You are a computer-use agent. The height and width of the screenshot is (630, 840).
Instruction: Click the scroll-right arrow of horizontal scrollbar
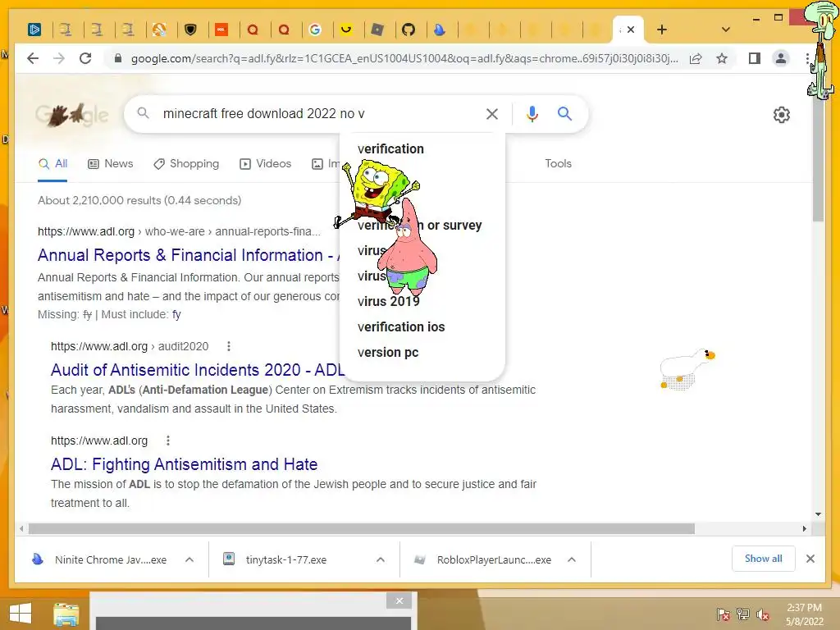(804, 529)
